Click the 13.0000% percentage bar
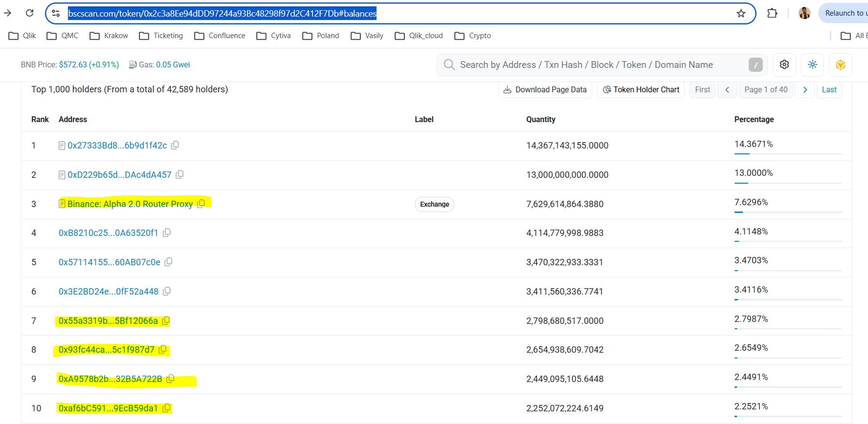The width and height of the screenshot is (868, 424). (x=788, y=183)
